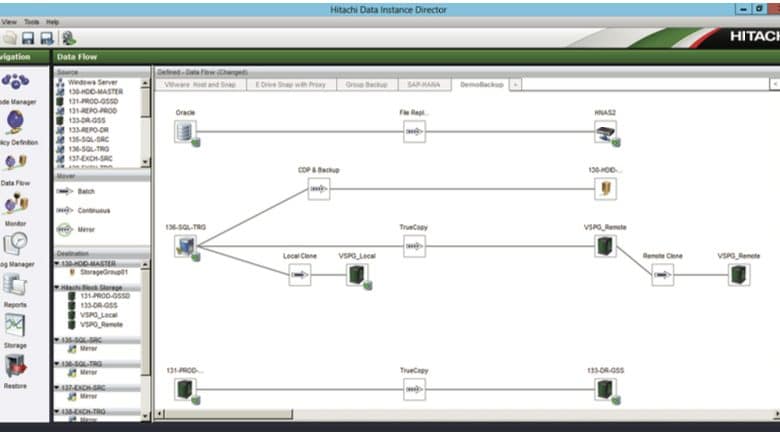Switch to VMware Host and Snap tab

pos(200,85)
